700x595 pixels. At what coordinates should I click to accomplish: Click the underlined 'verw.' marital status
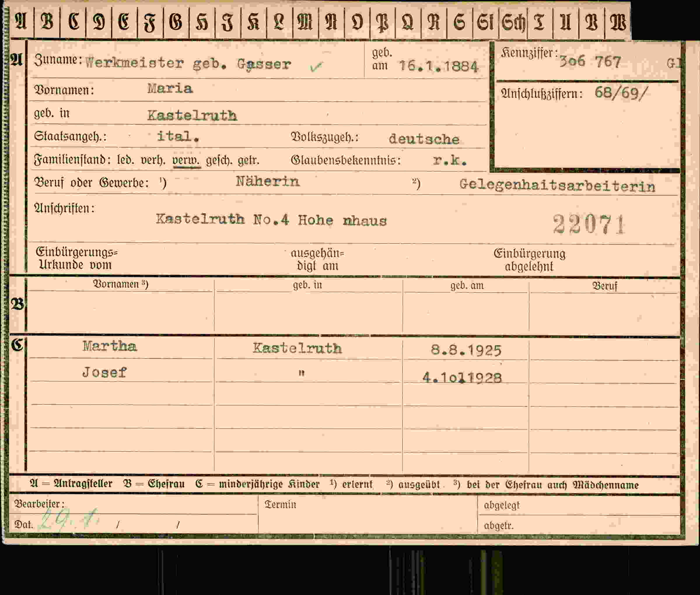point(186,160)
